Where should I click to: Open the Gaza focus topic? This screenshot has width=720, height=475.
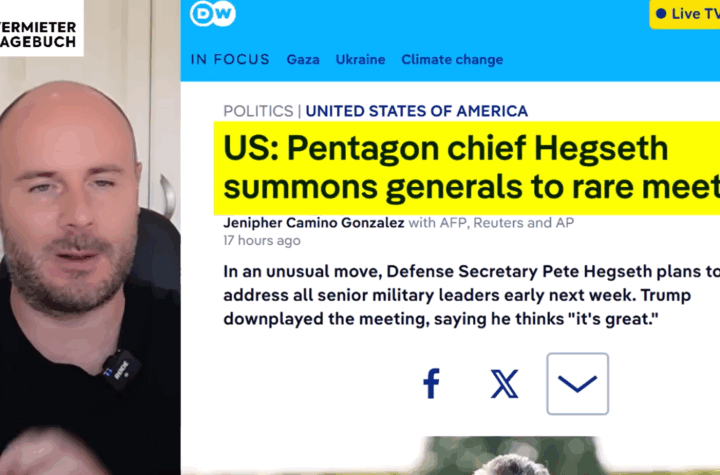click(303, 60)
